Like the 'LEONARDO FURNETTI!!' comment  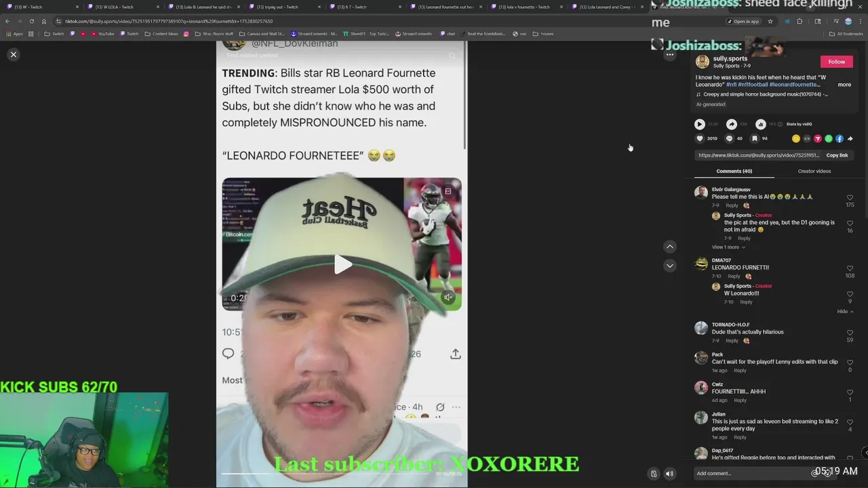850,268
